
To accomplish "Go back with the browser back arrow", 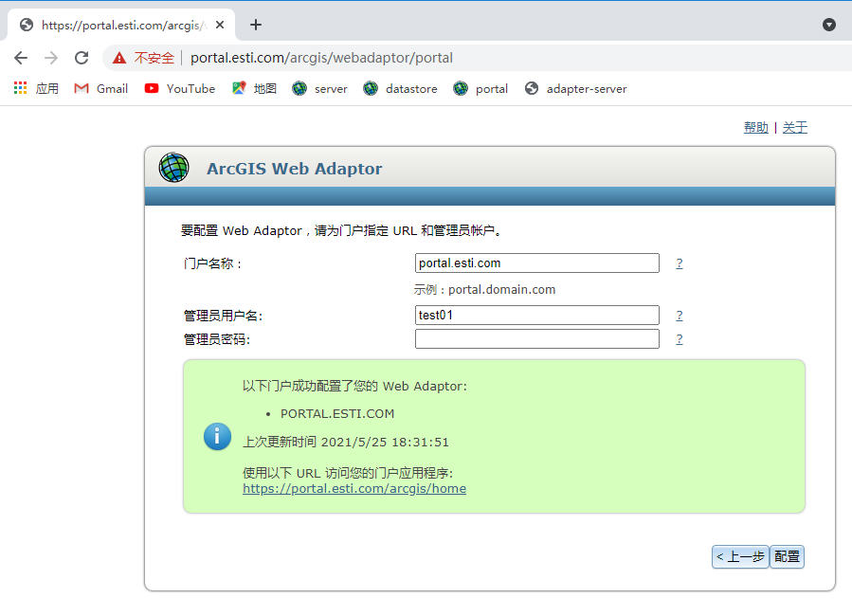I will tap(21, 58).
